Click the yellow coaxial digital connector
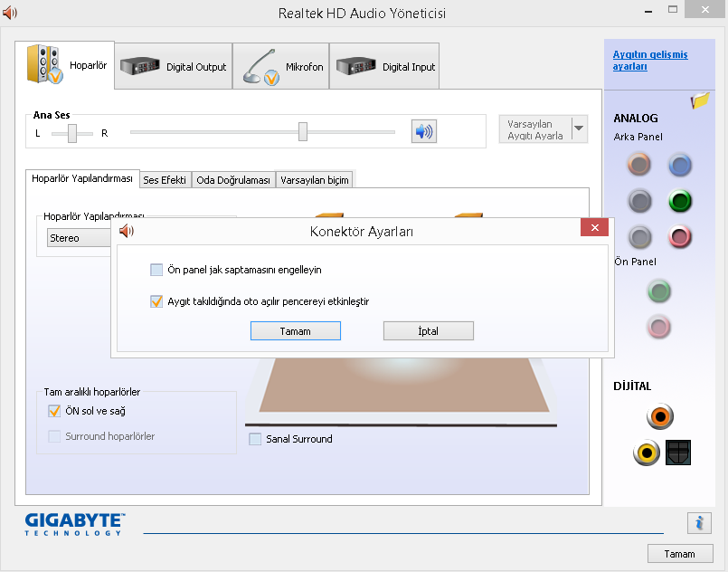Viewport: 728px width, 572px height. (x=647, y=453)
